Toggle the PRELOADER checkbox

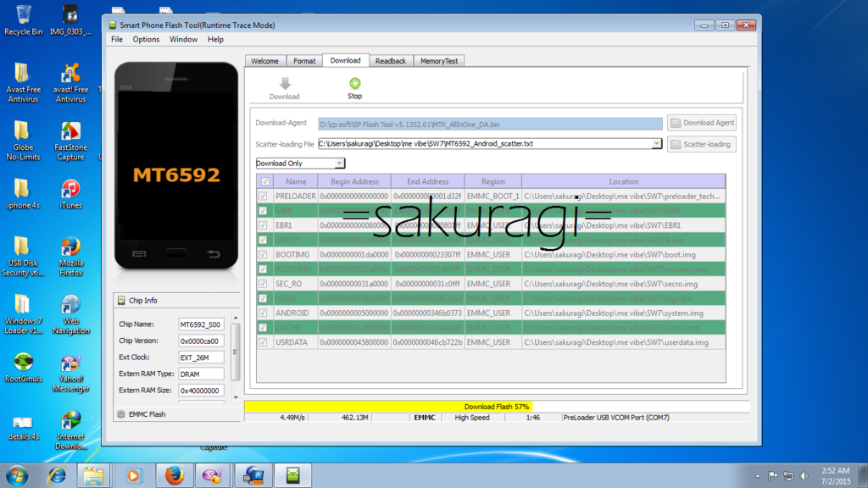265,197
